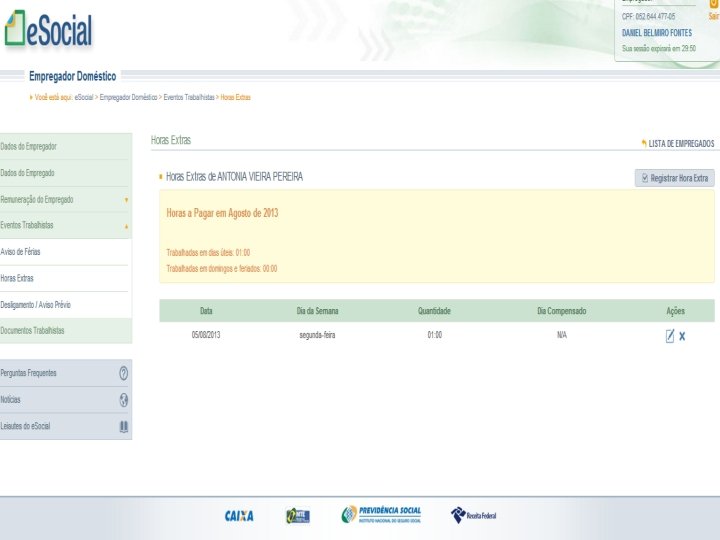
Task: Select Aviso de Férias submenu item
Action: [66, 252]
